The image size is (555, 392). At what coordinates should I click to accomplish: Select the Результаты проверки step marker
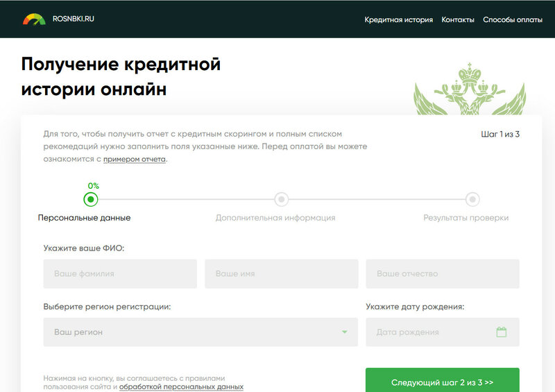pyautogui.click(x=472, y=199)
